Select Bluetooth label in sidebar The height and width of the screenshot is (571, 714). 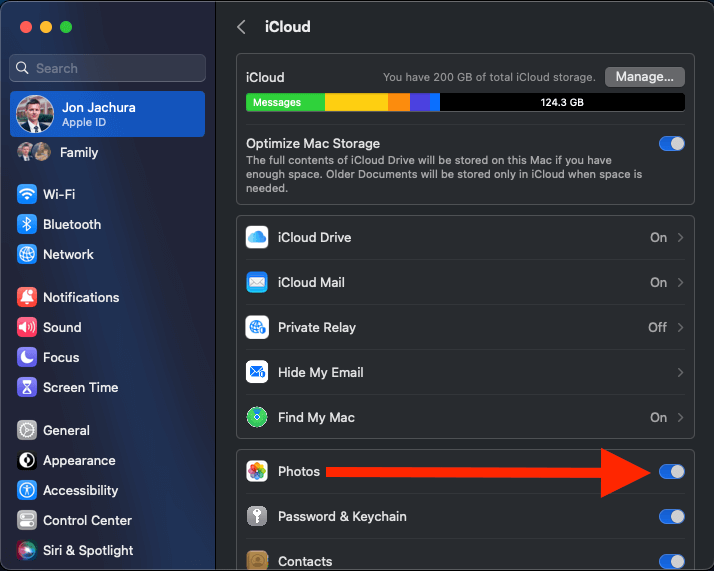(x=72, y=224)
